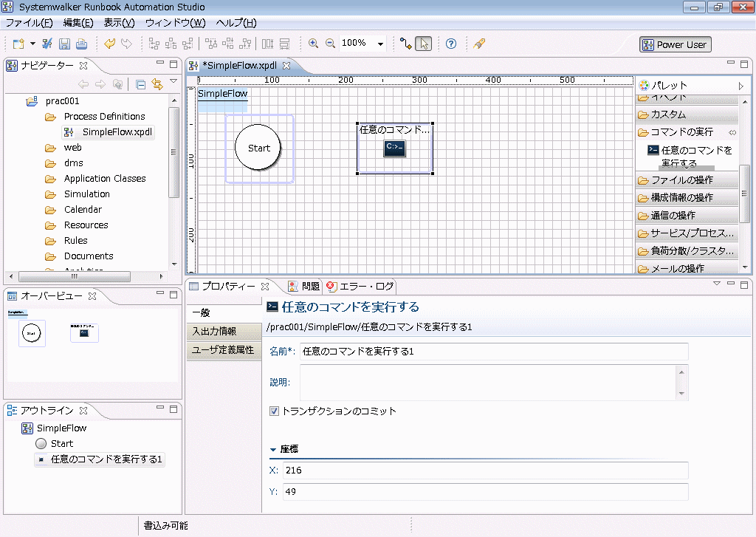Select the 入出力情報 properties tab
Image resolution: width=756 pixels, height=537 pixels.
224,332
